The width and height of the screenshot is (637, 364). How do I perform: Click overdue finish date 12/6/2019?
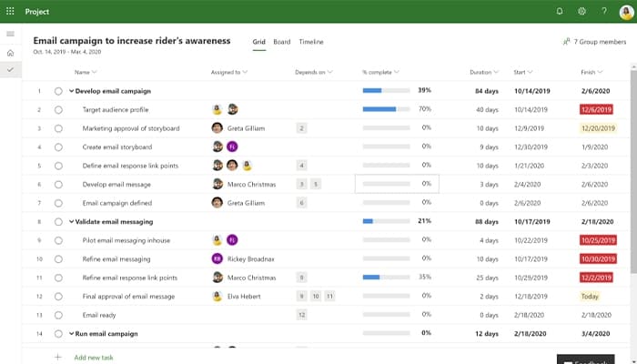[596, 109]
